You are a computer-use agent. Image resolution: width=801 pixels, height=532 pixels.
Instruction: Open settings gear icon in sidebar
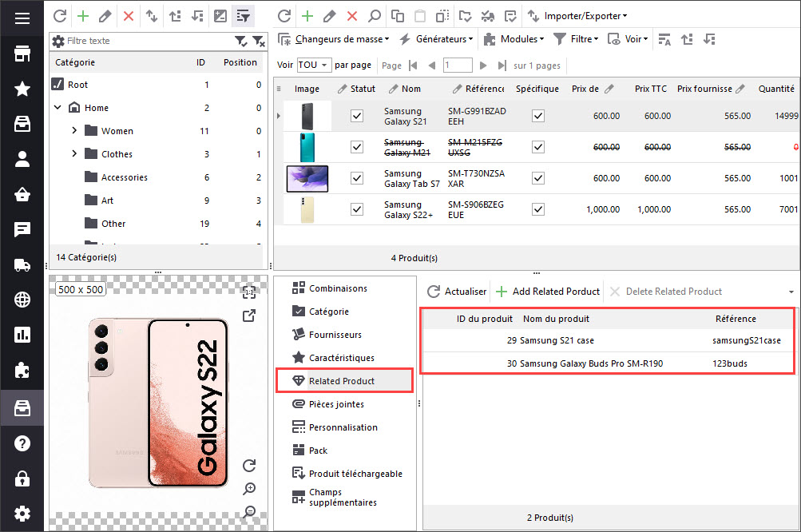point(22,514)
